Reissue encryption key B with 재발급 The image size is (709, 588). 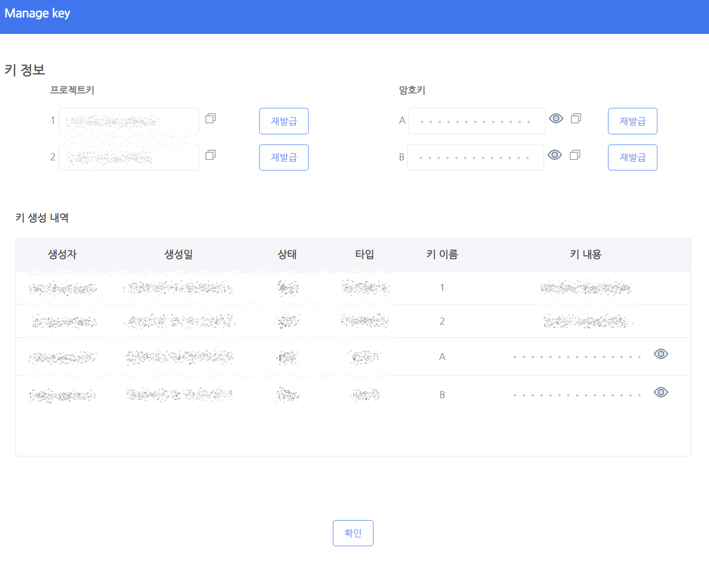[x=632, y=158]
